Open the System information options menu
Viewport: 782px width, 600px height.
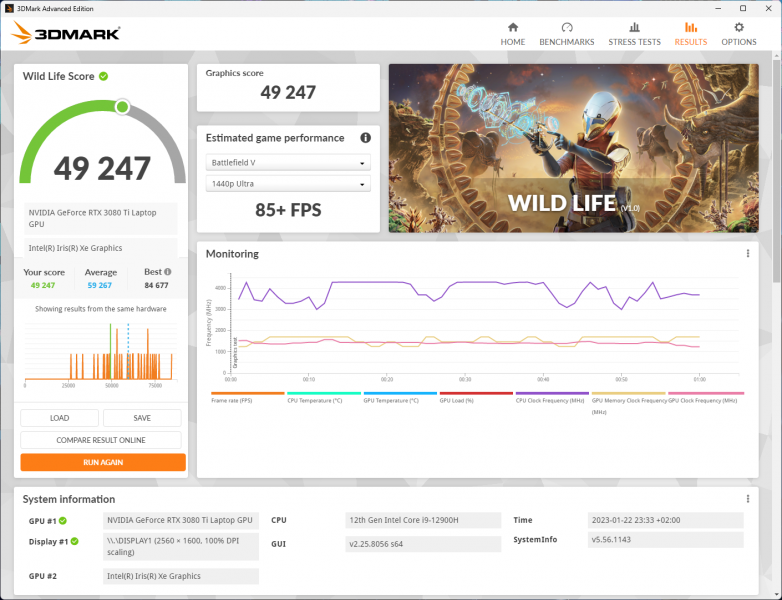pyautogui.click(x=748, y=499)
